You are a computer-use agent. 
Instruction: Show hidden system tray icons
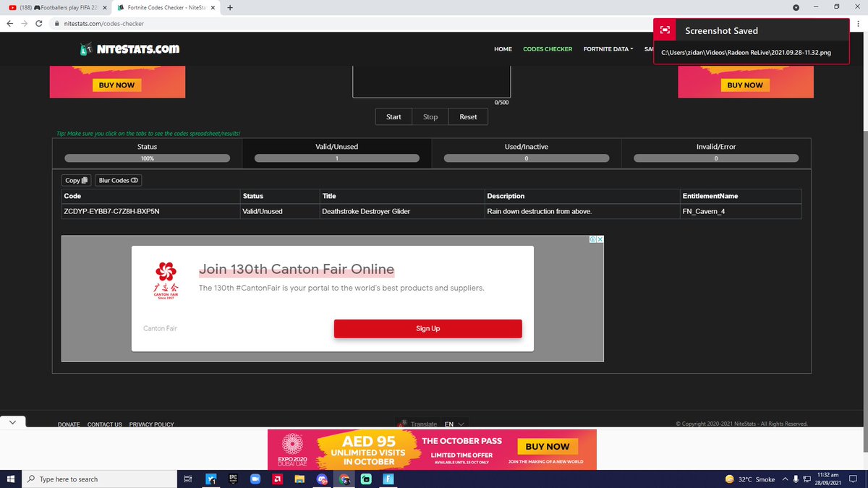(x=786, y=479)
